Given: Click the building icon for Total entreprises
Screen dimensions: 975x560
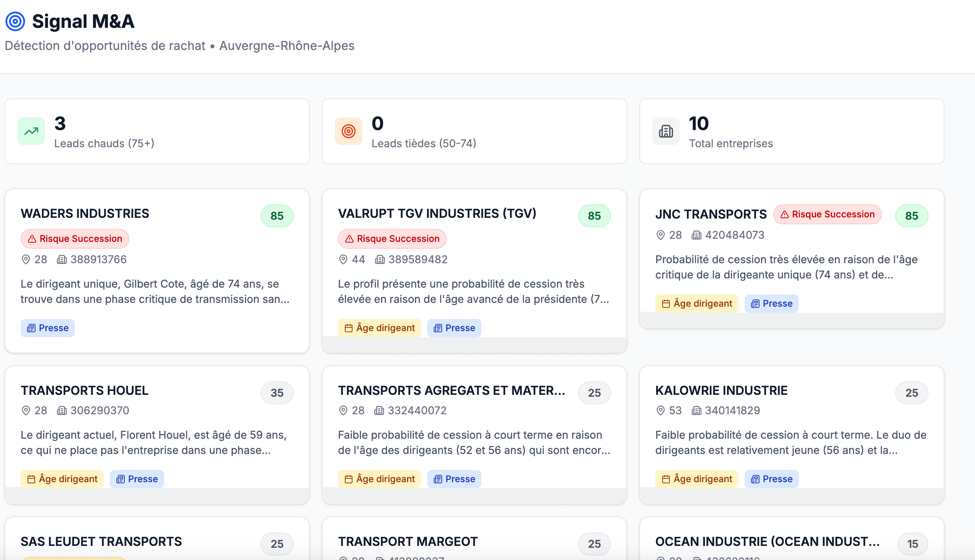Looking at the screenshot, I should tap(666, 131).
